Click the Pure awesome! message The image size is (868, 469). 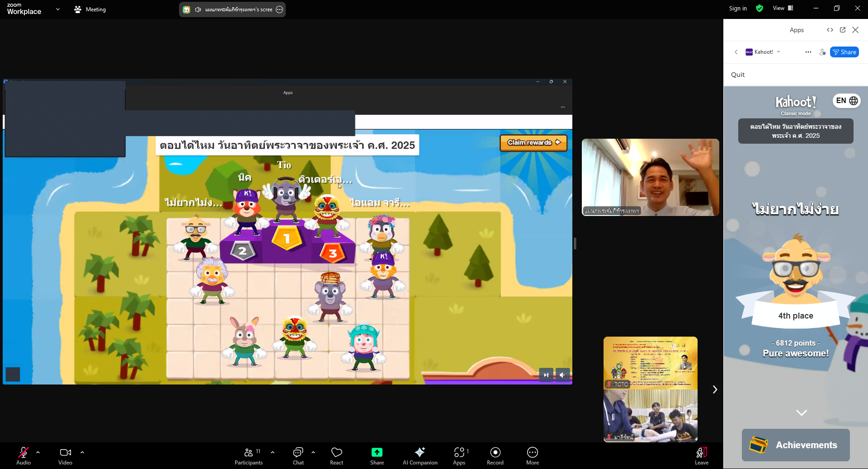(796, 353)
